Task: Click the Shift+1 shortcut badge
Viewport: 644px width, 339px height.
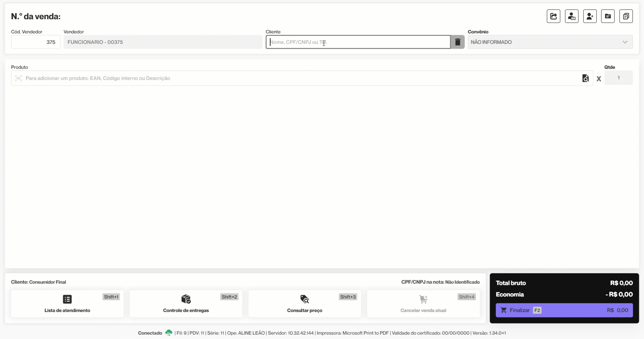Action: point(111,297)
